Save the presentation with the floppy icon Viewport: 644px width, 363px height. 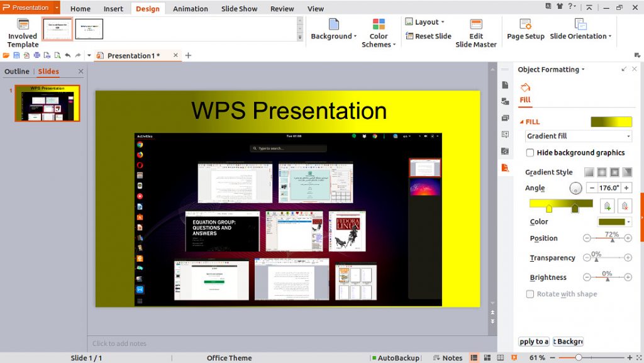16,55
